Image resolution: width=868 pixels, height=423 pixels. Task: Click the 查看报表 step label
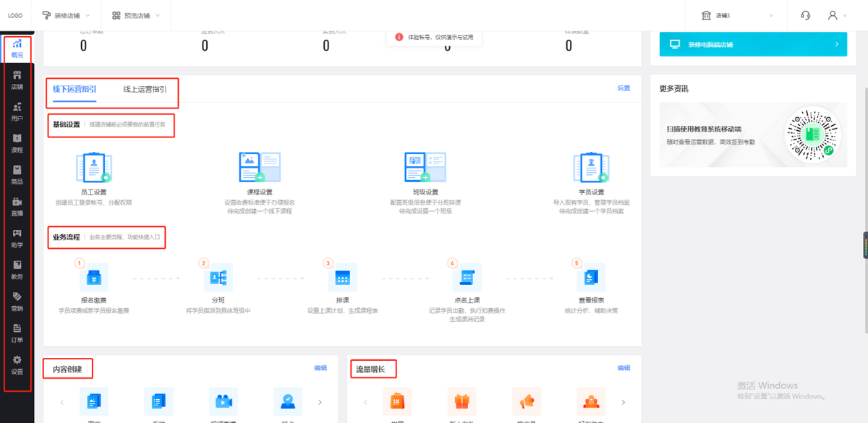591,300
